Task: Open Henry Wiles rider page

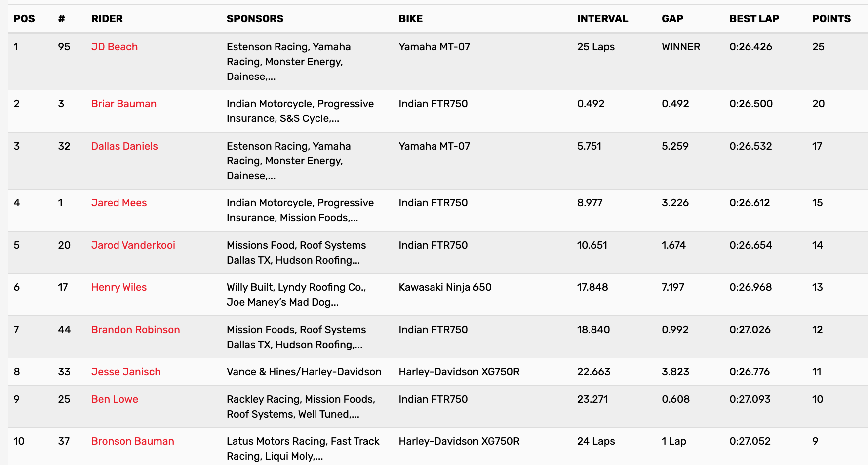Action: [119, 287]
